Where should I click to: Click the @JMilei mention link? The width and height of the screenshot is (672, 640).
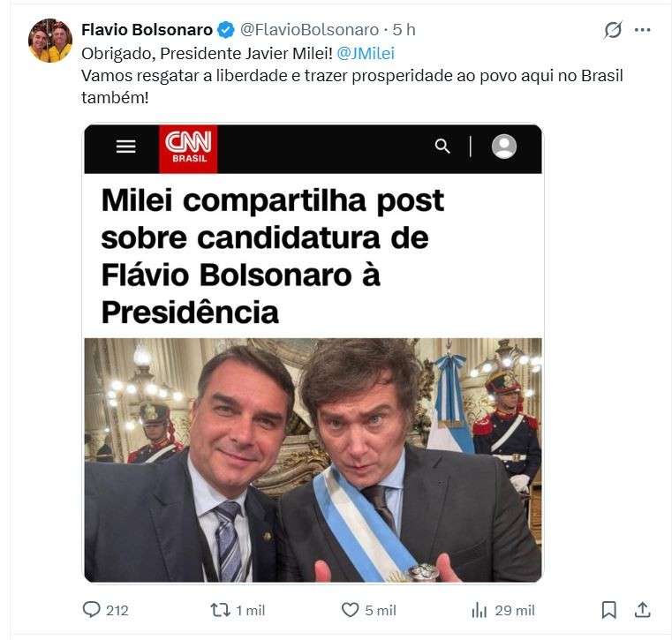click(x=366, y=53)
